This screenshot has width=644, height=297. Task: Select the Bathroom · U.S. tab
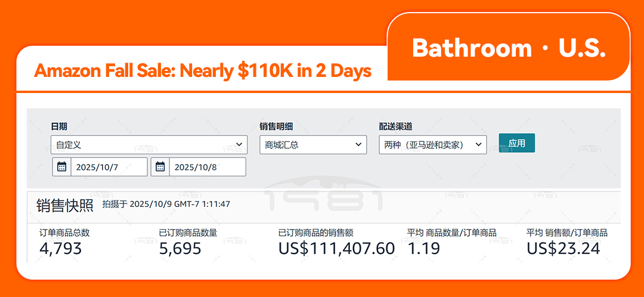509,48
